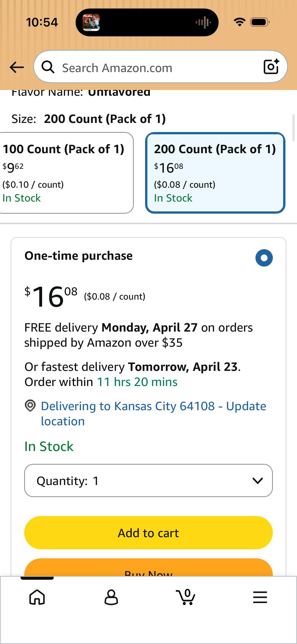Open camera lens search icon
297x644 pixels.
point(271,67)
